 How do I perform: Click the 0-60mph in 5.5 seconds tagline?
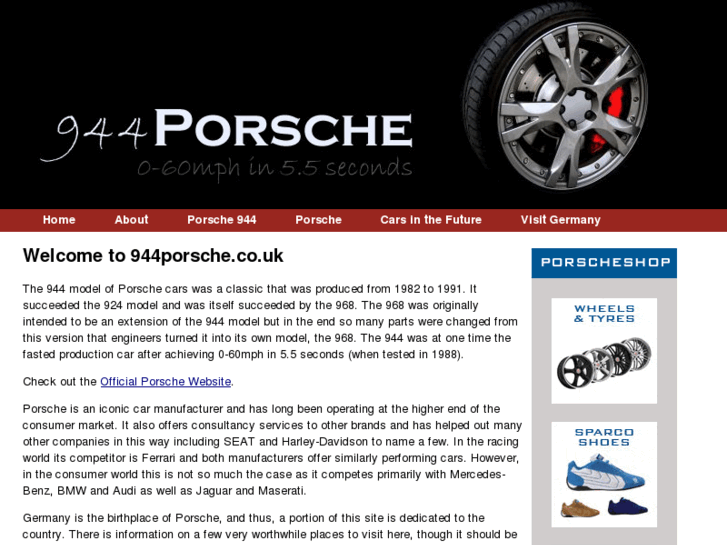point(274,168)
